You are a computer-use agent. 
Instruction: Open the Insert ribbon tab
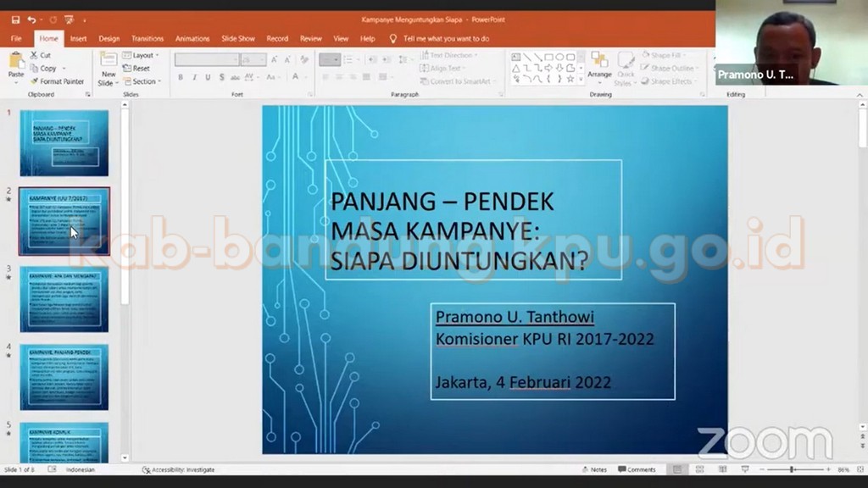(x=78, y=38)
